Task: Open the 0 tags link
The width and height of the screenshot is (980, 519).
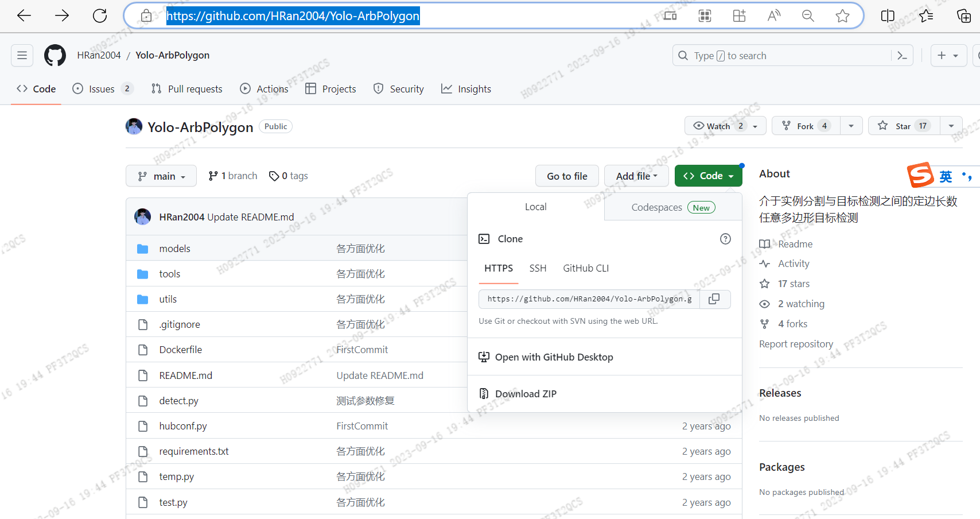Action: 289,176
